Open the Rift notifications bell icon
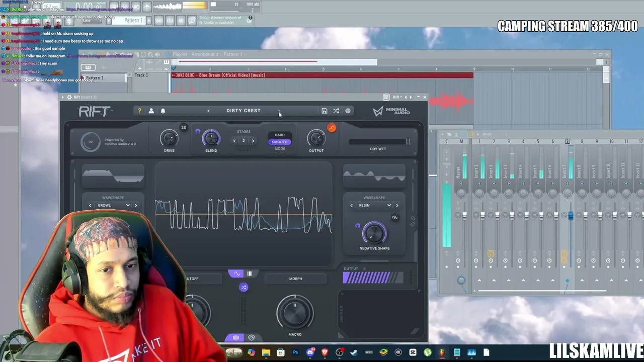644x362 pixels. coord(163,111)
